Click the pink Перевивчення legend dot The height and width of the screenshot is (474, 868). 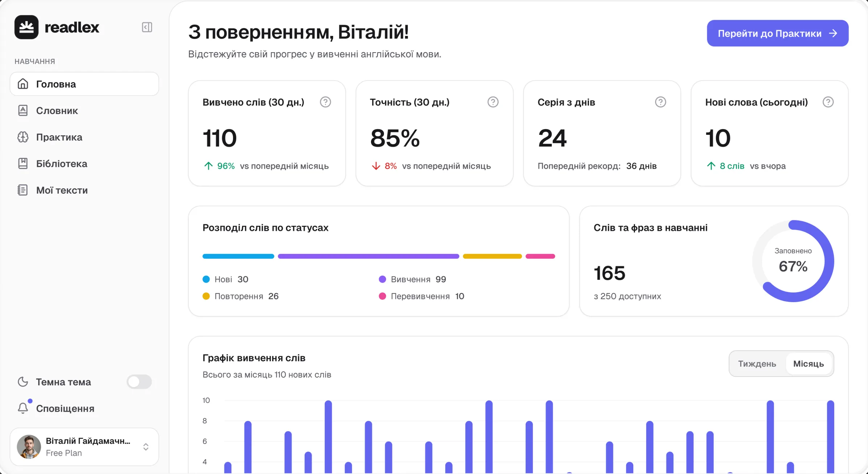tap(382, 296)
